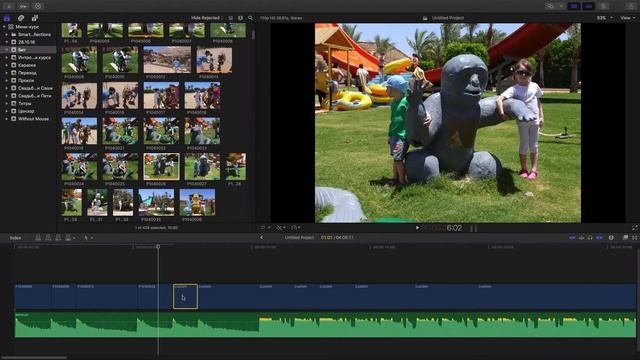Click the green audio waveform clip
The width and height of the screenshot is (640, 360).
point(325,325)
